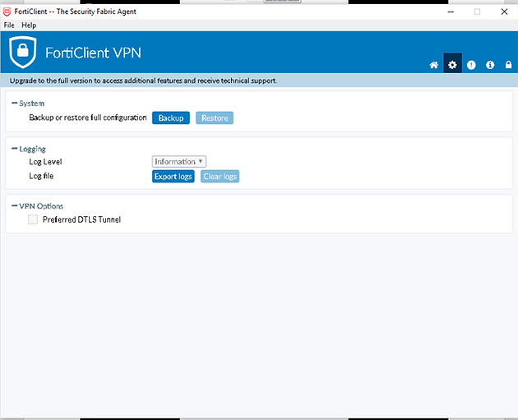Click Clear logs button
This screenshot has width=518, height=420.
[x=220, y=177]
